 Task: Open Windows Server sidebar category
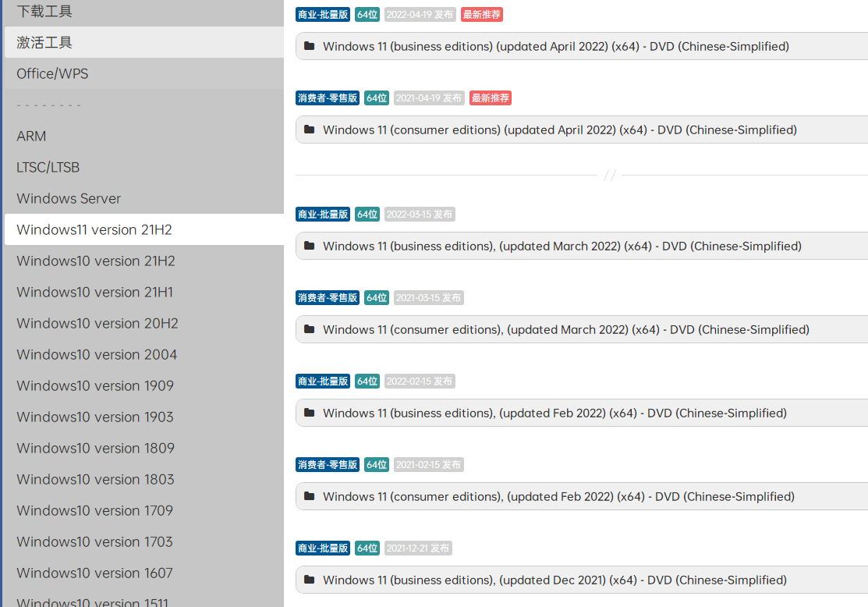(144, 198)
